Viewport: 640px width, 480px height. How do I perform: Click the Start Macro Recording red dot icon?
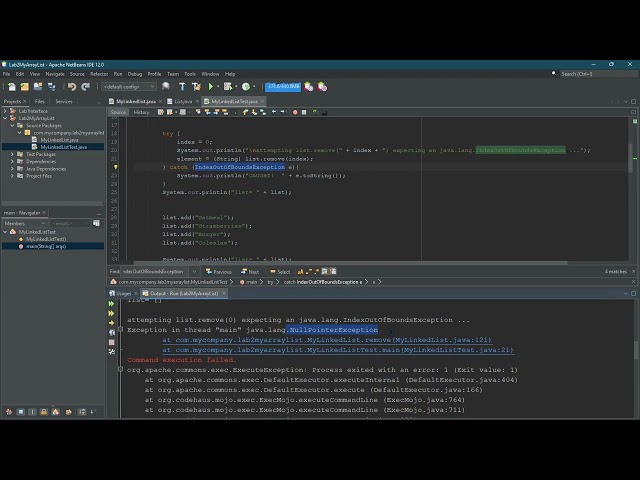point(295,112)
